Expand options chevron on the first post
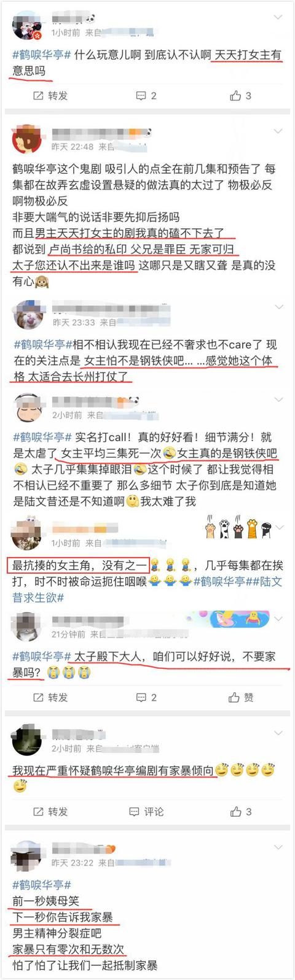295x980 pixels. click(x=278, y=18)
